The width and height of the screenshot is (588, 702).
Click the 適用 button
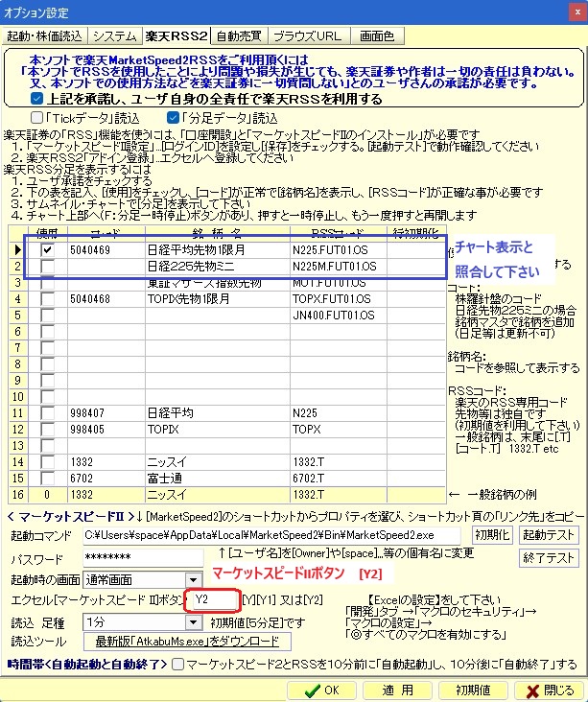(x=400, y=690)
